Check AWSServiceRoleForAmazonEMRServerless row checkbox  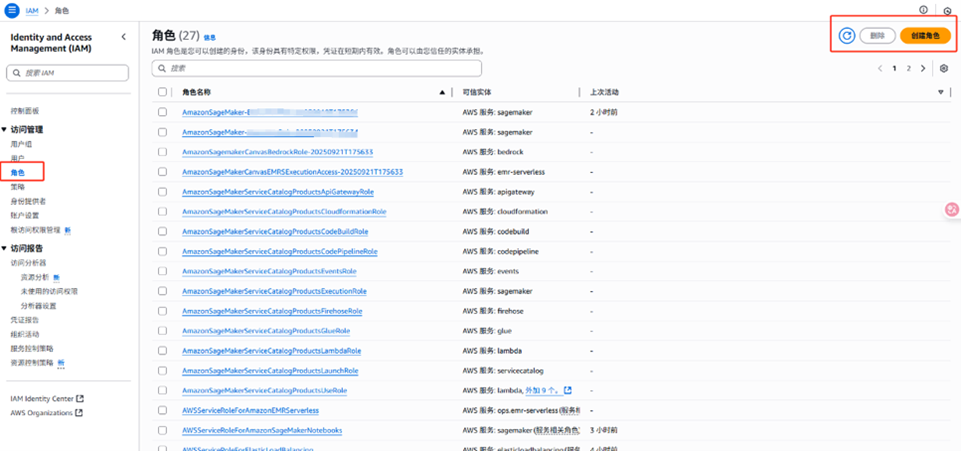tap(162, 410)
